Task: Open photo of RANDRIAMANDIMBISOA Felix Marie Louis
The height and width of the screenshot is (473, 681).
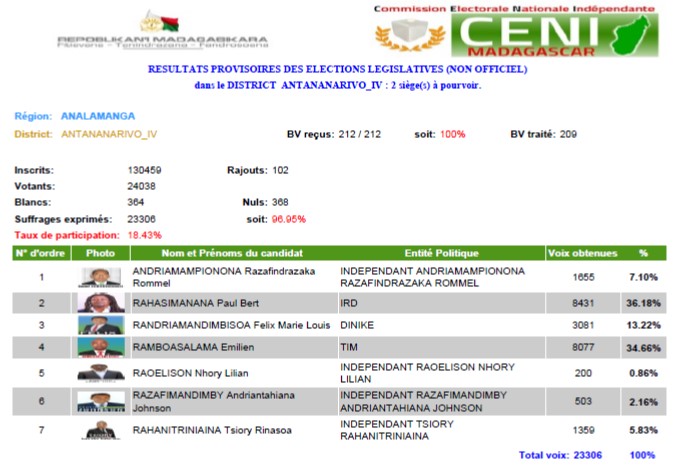Action: pos(101,325)
